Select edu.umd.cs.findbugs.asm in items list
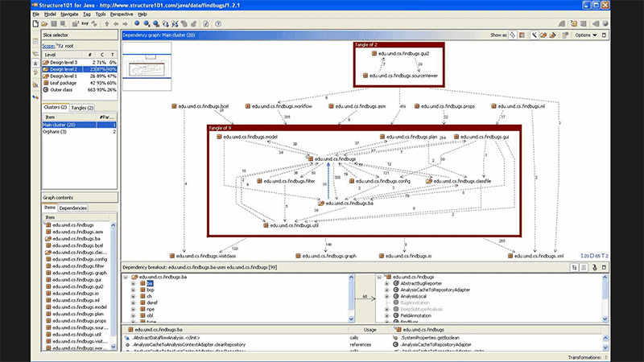The height and width of the screenshot is (362, 644). coord(77,232)
